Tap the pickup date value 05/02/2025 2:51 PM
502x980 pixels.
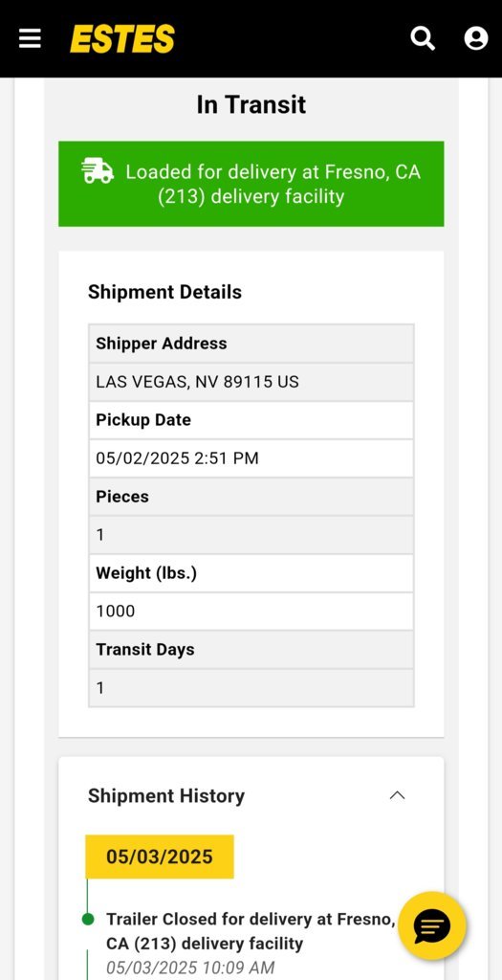click(x=177, y=458)
